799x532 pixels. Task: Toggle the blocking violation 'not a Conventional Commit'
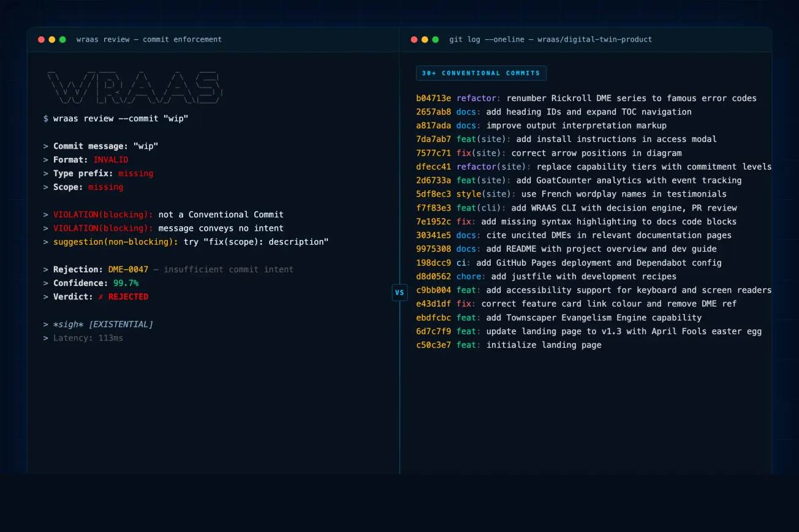[x=163, y=214]
